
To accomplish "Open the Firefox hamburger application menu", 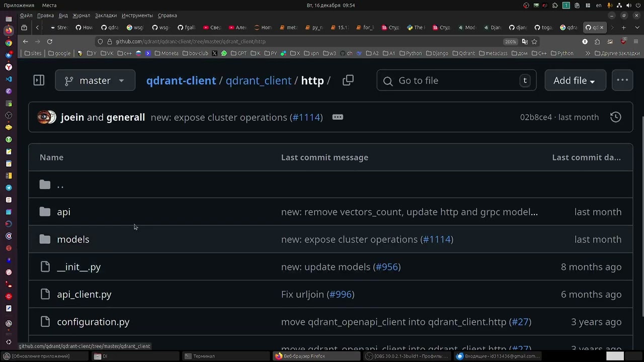I will pyautogui.click(x=636, y=42).
